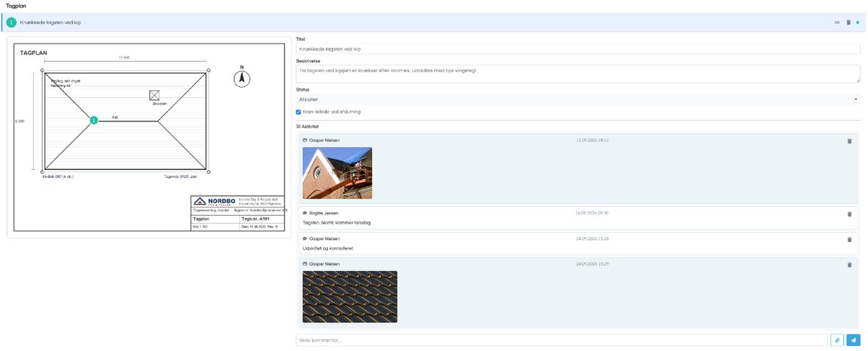Click the 'Tagsten bestilt, kommer torsdag.' comment text
The image size is (868, 351).
(337, 222)
